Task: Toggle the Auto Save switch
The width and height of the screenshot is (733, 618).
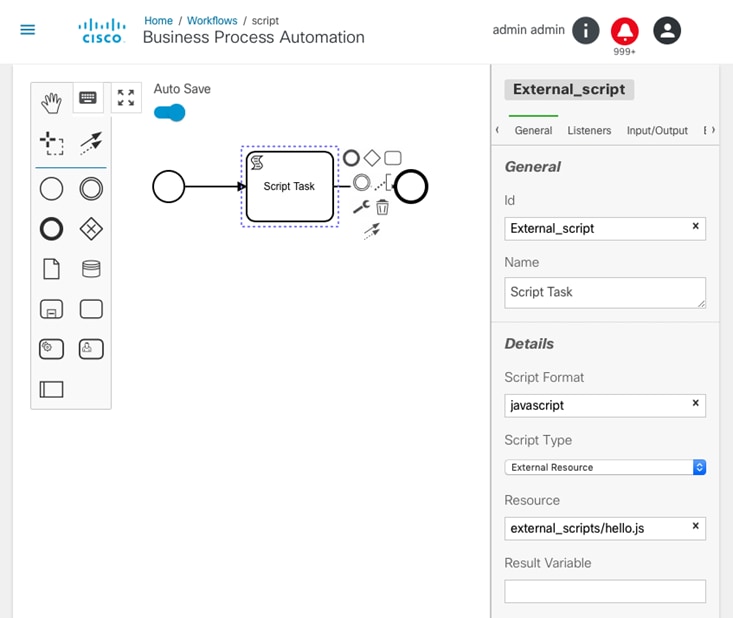Action: pos(169,113)
